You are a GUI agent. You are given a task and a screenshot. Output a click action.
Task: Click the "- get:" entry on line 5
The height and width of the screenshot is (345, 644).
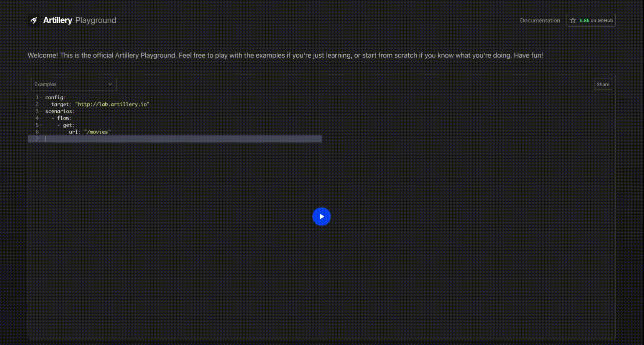pos(66,125)
